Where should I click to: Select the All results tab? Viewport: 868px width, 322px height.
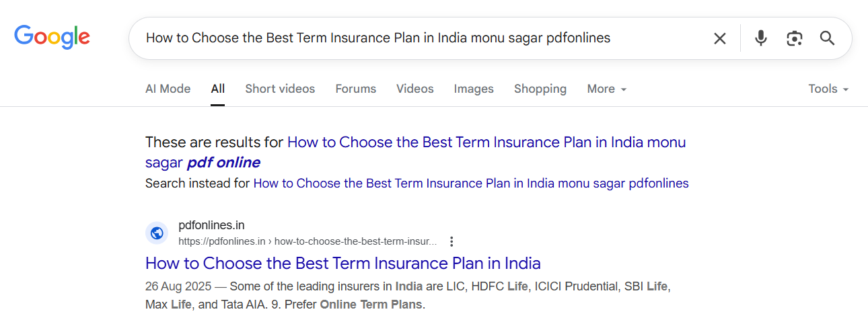[217, 89]
